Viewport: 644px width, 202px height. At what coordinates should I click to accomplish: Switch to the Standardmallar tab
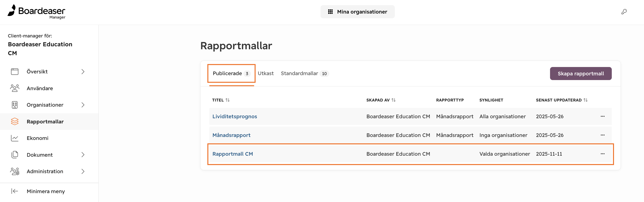[x=305, y=73]
